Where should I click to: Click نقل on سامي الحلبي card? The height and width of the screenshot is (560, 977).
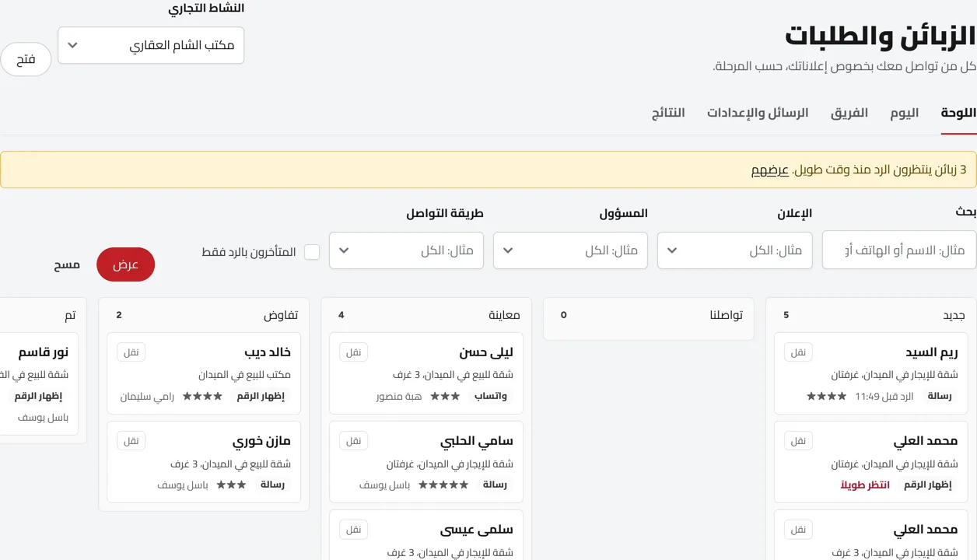coord(354,441)
